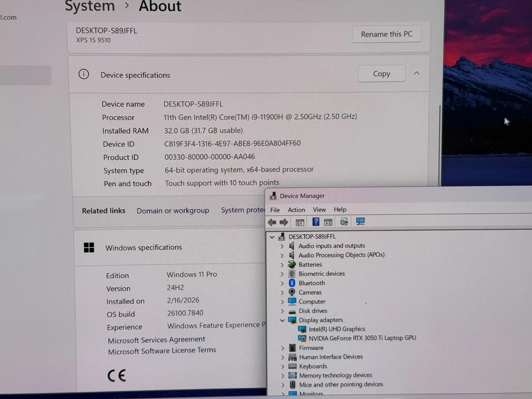This screenshot has height=399, width=532.
Task: Copy the device specifications
Action: [x=381, y=73]
